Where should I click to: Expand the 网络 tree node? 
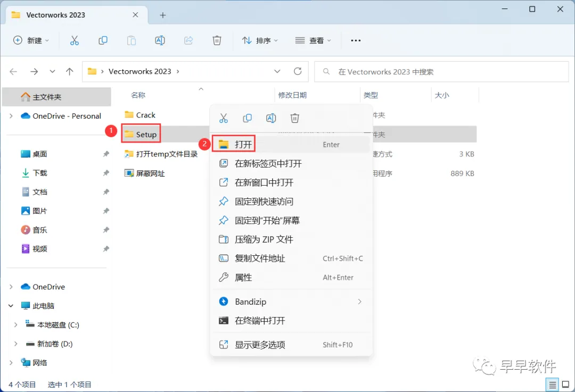point(11,363)
